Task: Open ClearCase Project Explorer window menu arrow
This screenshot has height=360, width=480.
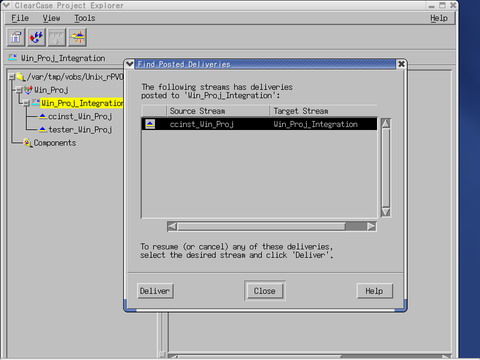Action: pos(6,5)
